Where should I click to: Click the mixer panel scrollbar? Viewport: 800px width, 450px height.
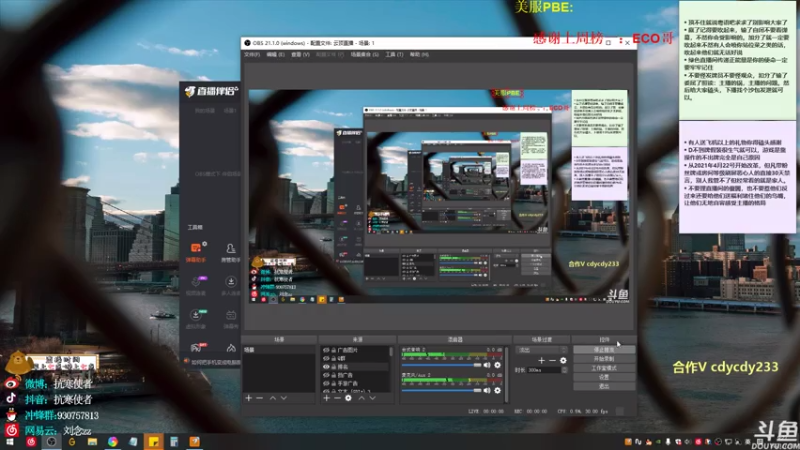[x=506, y=373]
